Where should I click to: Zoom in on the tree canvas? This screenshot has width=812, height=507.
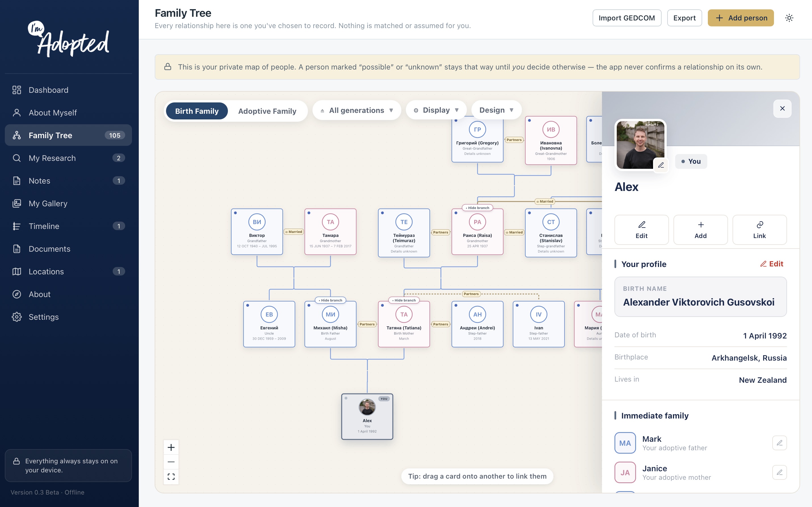click(171, 447)
